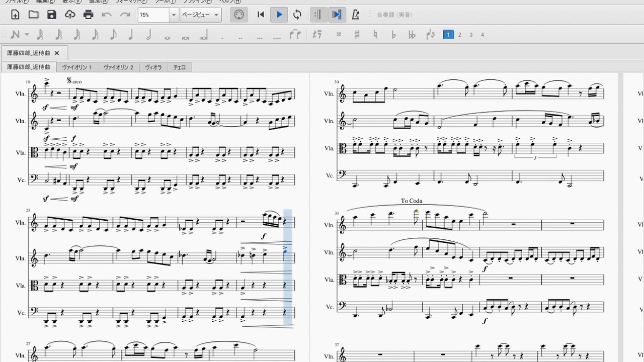Print the score
This screenshot has height=362, width=644.
point(89,15)
